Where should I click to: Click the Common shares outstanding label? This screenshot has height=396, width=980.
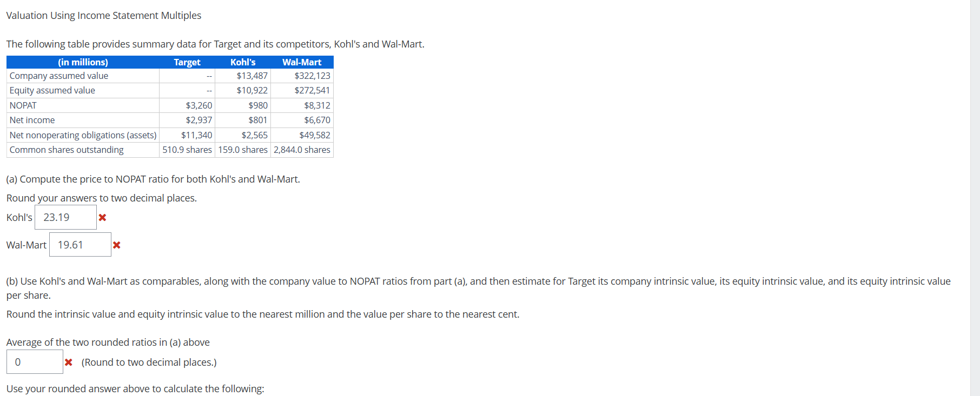[66, 150]
